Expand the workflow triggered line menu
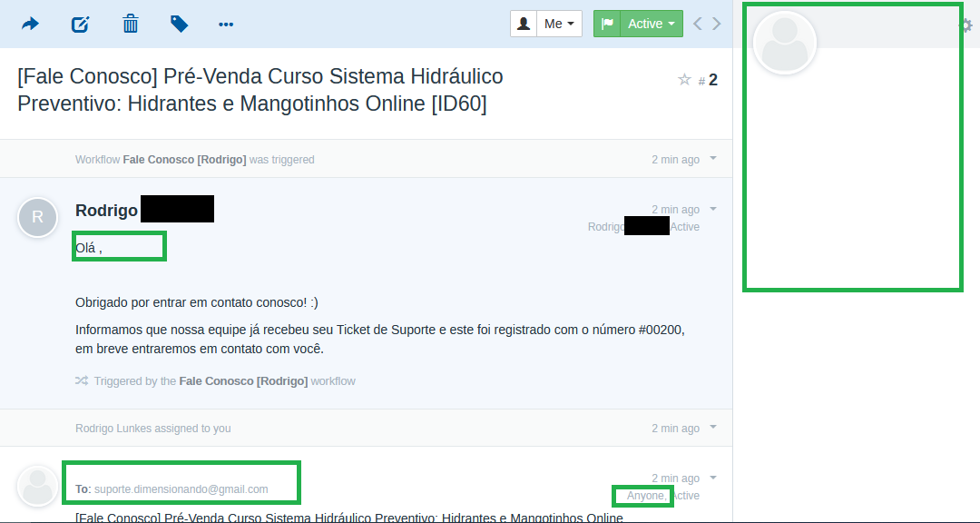The height and width of the screenshot is (523, 980). [x=713, y=158]
